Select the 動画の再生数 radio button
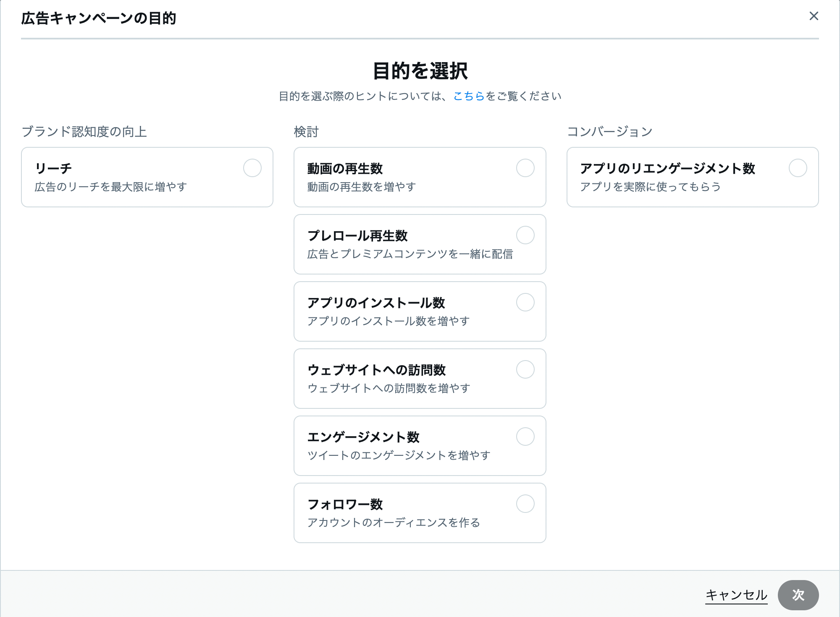 (x=525, y=168)
